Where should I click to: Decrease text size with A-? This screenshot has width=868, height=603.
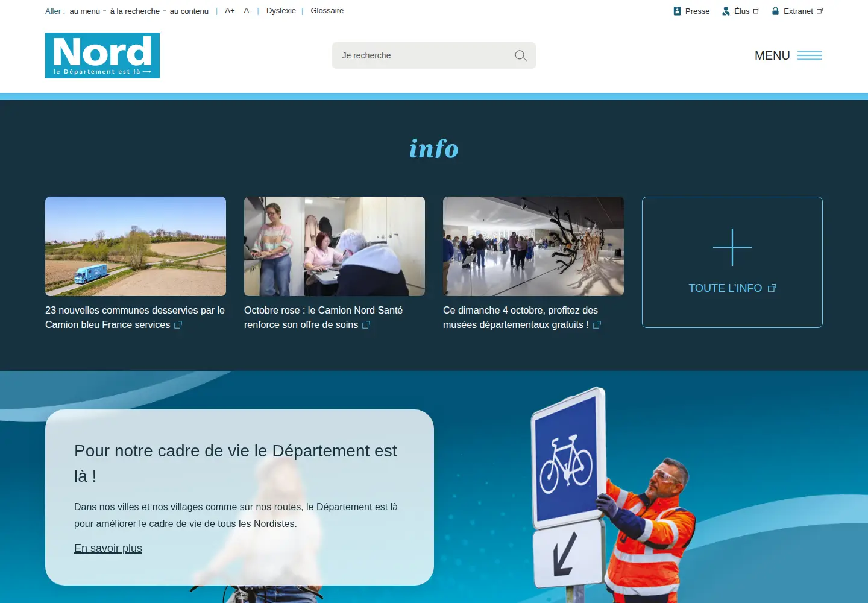(248, 11)
